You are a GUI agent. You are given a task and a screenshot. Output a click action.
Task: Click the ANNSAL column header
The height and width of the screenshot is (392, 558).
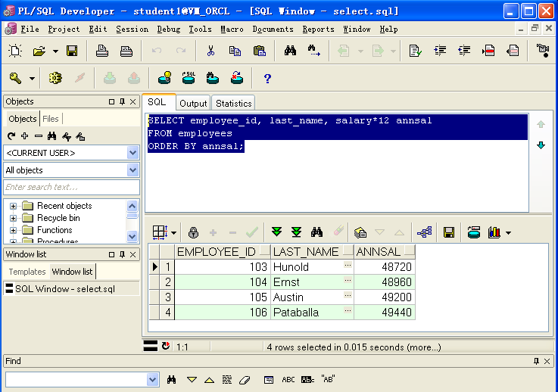point(385,251)
